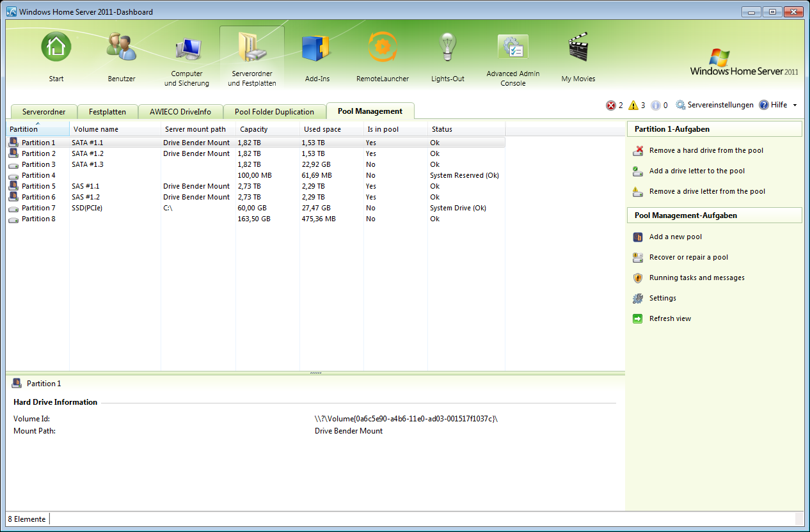Select the Partition 4 row

pyautogui.click(x=256, y=175)
